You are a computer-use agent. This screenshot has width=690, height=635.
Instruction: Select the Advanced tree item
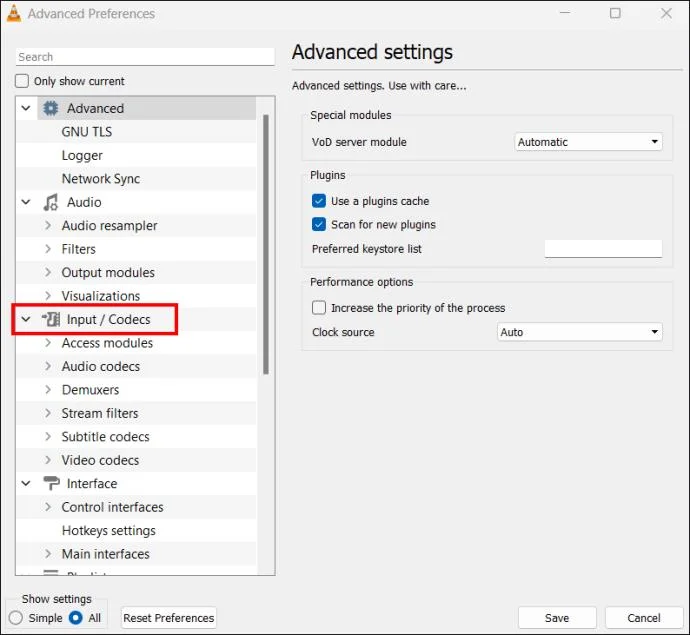point(95,108)
